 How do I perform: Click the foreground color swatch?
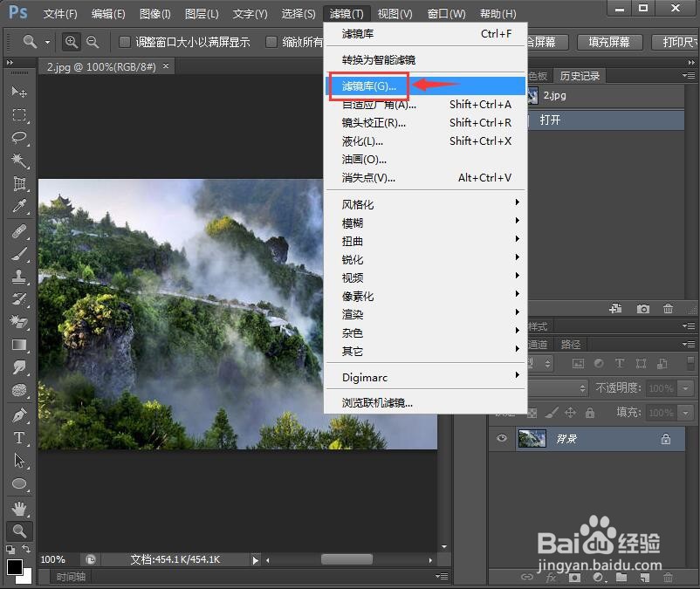(x=14, y=567)
